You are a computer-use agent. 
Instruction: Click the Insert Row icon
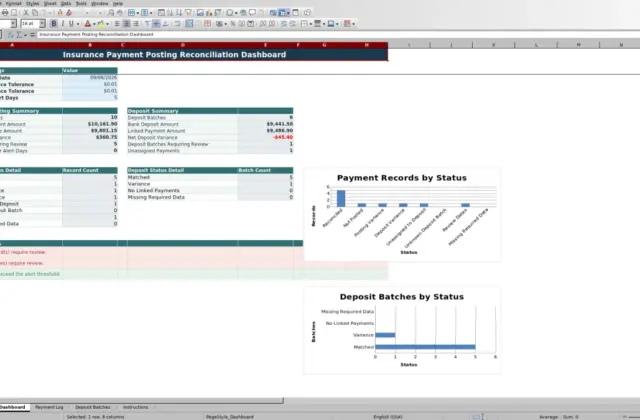click(131, 13)
